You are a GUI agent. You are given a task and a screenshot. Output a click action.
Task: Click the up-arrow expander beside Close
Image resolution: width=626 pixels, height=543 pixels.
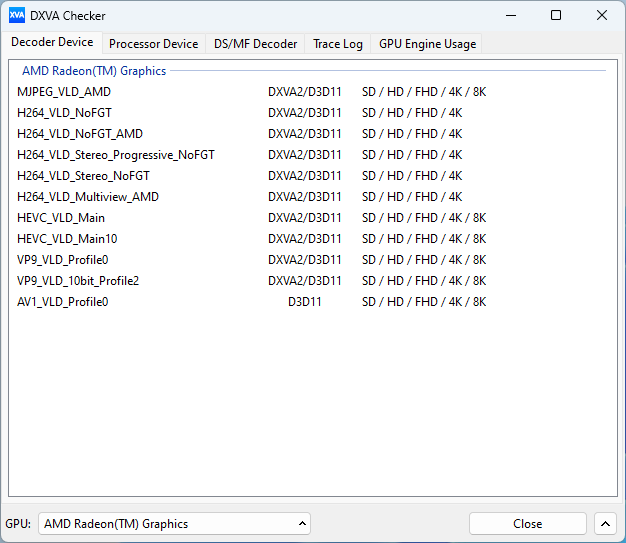tap(605, 523)
